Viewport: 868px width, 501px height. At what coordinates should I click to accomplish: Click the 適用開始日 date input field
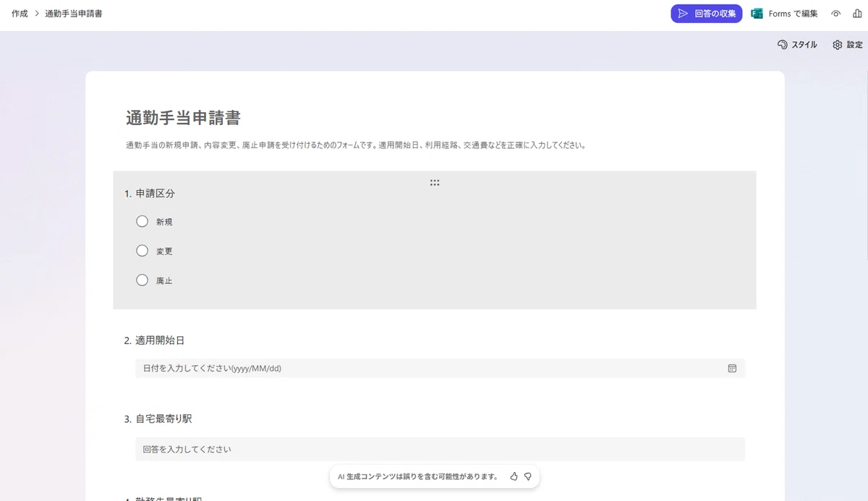pyautogui.click(x=440, y=368)
